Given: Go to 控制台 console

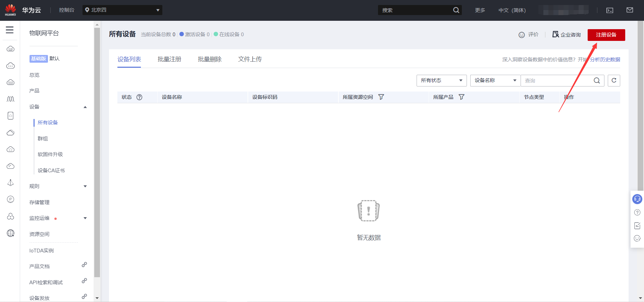Looking at the screenshot, I should [66, 10].
